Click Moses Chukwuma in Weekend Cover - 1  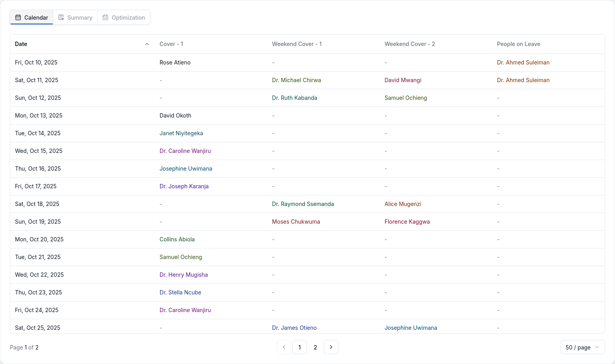tap(296, 222)
